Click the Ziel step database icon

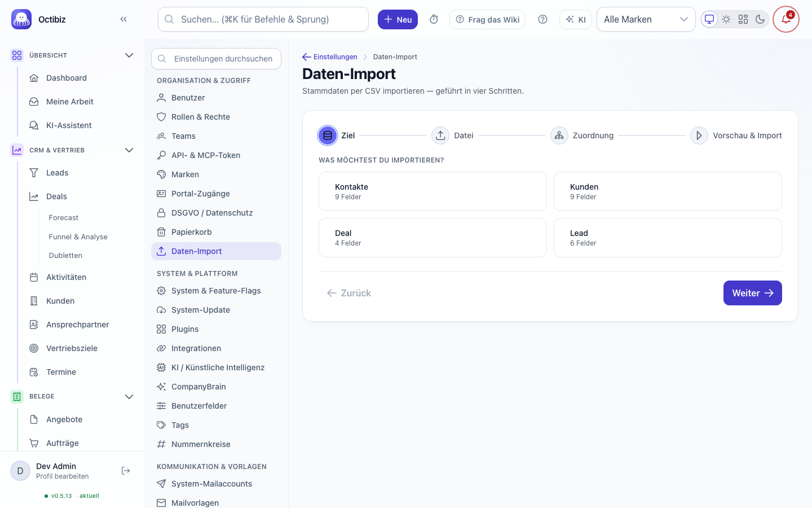[328, 135]
